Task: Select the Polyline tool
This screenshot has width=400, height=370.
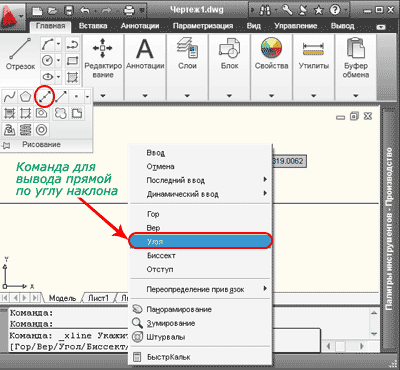Action: pyautogui.click(x=72, y=44)
